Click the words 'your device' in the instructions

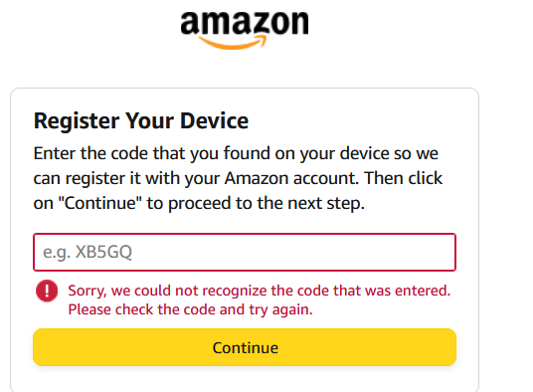pos(345,153)
